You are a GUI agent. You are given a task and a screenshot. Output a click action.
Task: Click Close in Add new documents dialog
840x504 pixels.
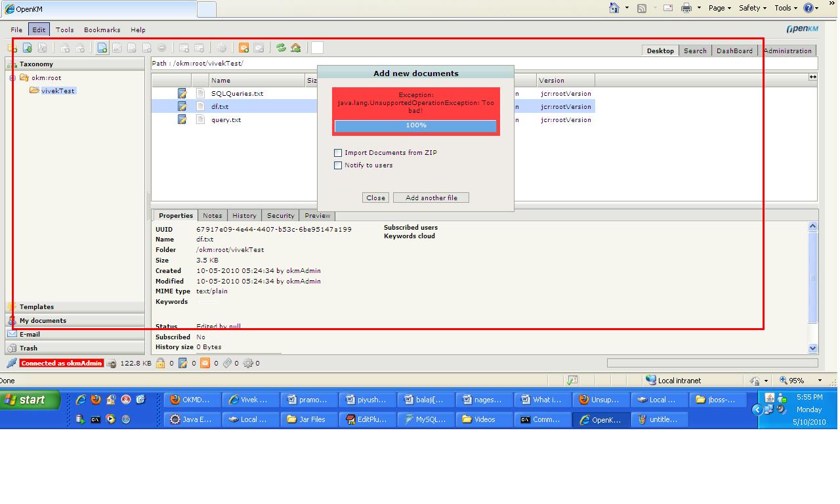(375, 198)
